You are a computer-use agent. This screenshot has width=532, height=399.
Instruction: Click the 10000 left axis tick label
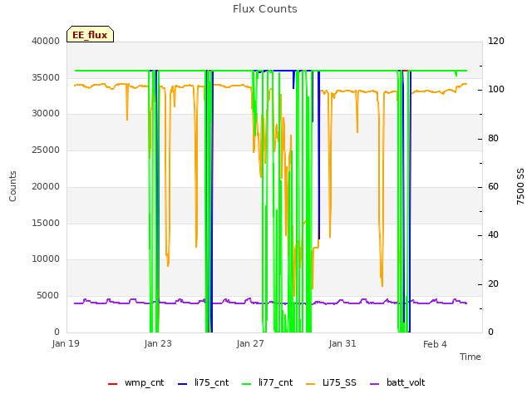click(x=46, y=259)
